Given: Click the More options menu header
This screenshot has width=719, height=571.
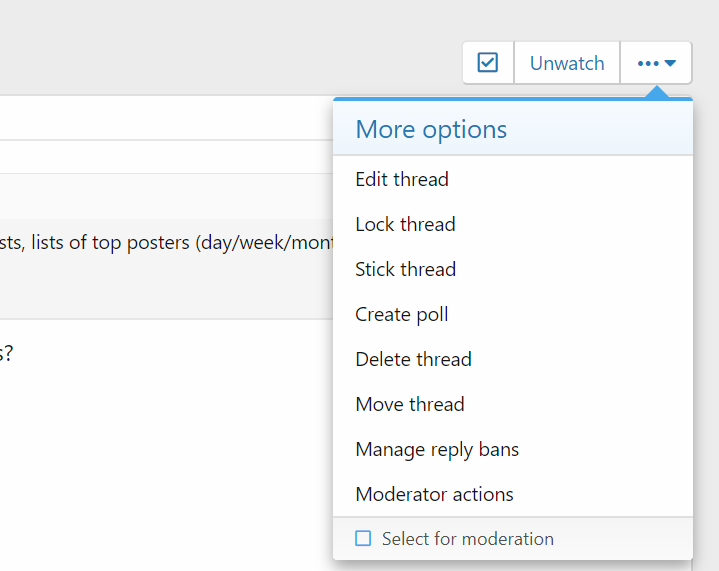Looking at the screenshot, I should point(431,129).
